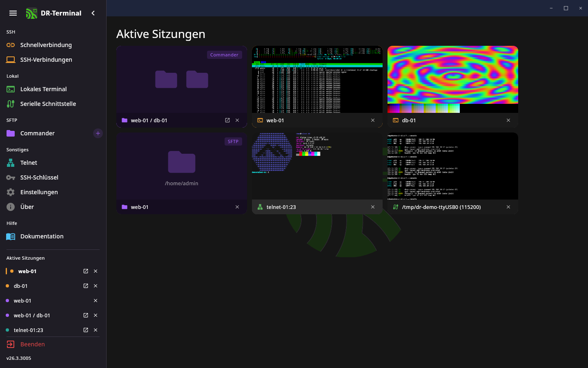The width and height of the screenshot is (588, 368).
Task: Open Einstellungen
Action: [53, 192]
